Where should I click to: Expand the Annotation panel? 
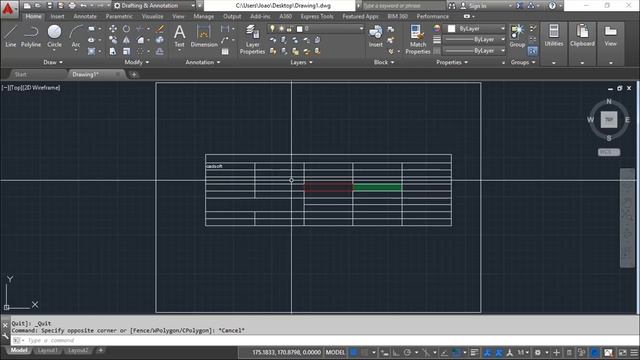coord(203,62)
